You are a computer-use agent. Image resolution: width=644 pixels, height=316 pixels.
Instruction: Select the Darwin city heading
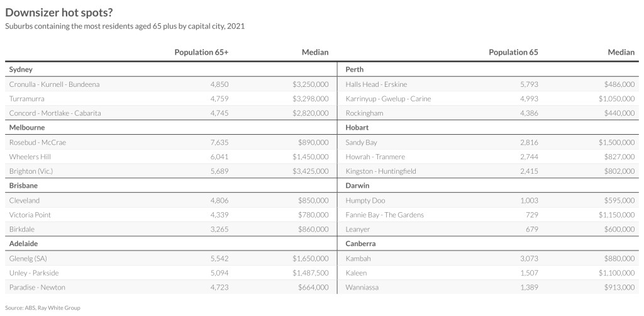pos(357,186)
